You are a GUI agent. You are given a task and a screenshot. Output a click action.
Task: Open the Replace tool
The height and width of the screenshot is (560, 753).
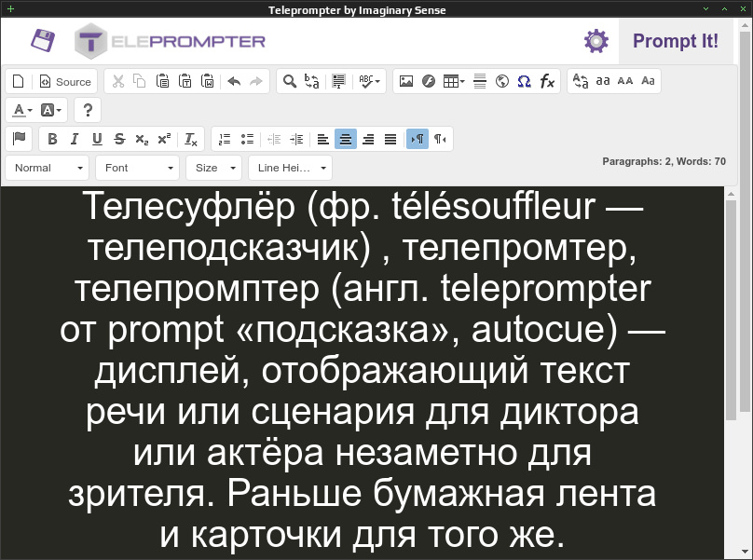311,81
